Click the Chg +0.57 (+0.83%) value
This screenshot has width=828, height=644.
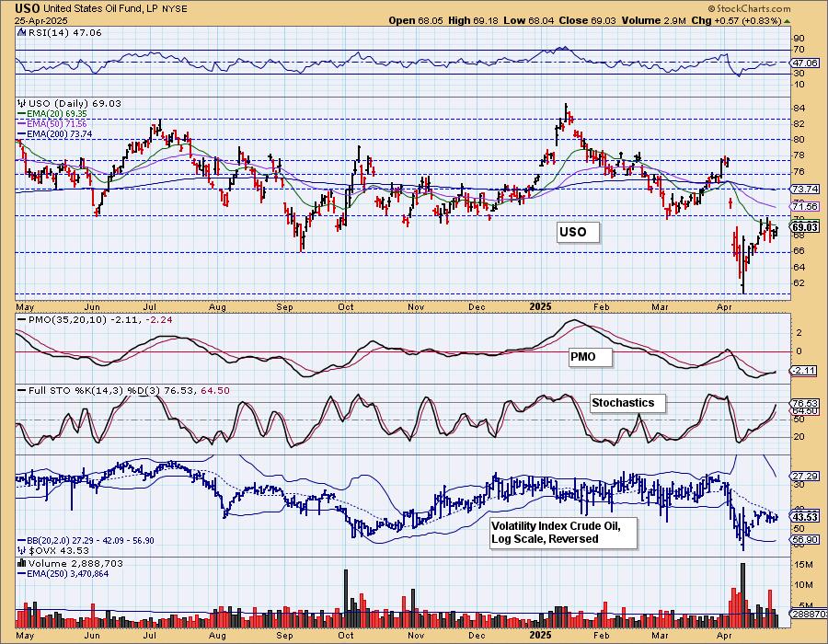[736, 20]
